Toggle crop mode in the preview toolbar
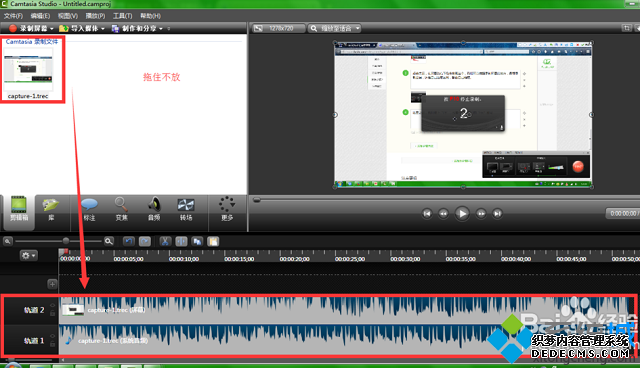640x368 pixels. click(626, 28)
